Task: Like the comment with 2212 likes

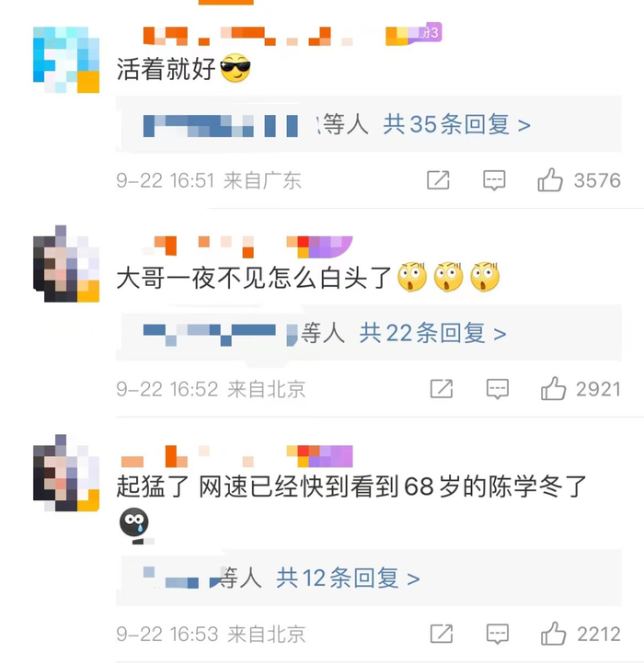Action: click(553, 634)
